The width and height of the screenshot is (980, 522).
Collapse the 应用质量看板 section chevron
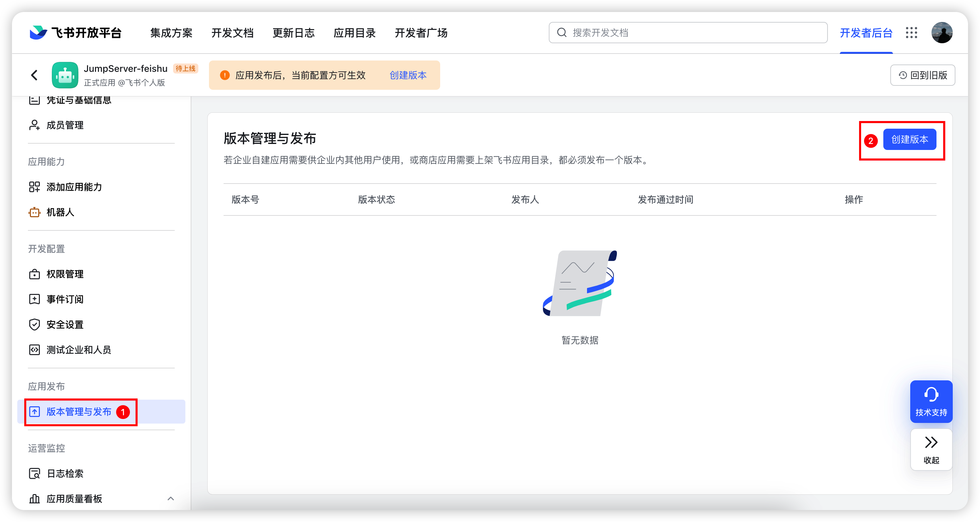click(x=171, y=498)
